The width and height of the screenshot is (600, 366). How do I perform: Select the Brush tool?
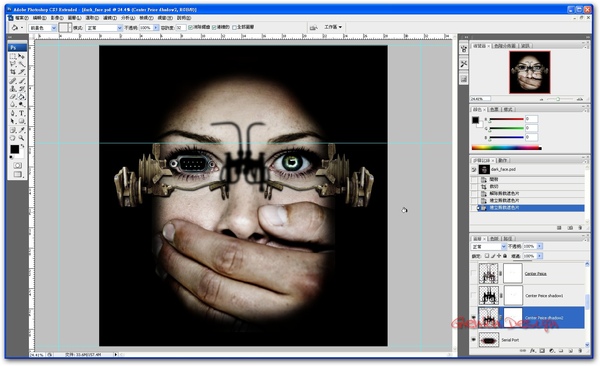point(21,81)
